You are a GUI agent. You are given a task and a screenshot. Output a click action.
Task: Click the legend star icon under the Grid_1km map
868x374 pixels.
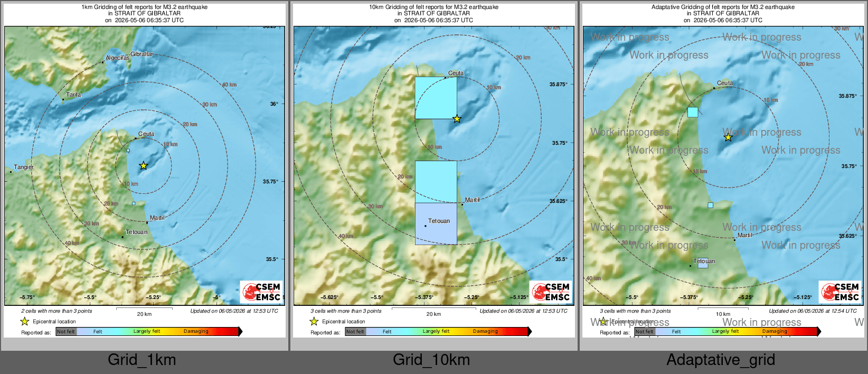click(24, 321)
